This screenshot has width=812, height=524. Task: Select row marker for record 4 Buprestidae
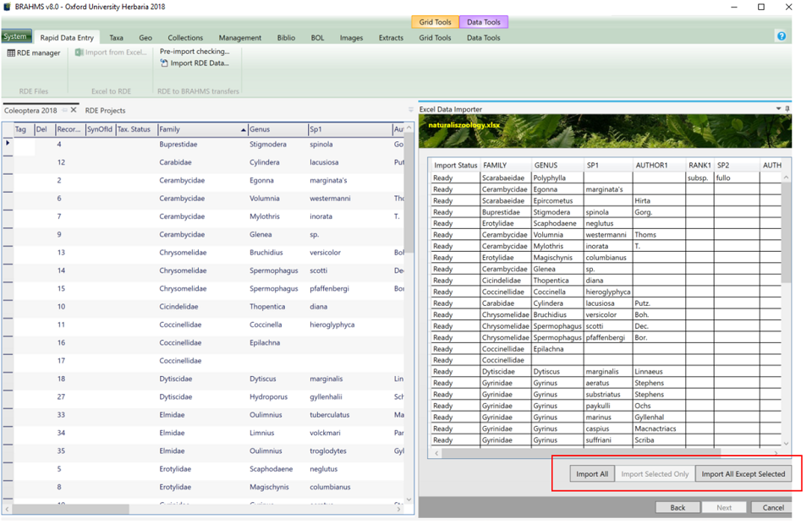[x=8, y=144]
